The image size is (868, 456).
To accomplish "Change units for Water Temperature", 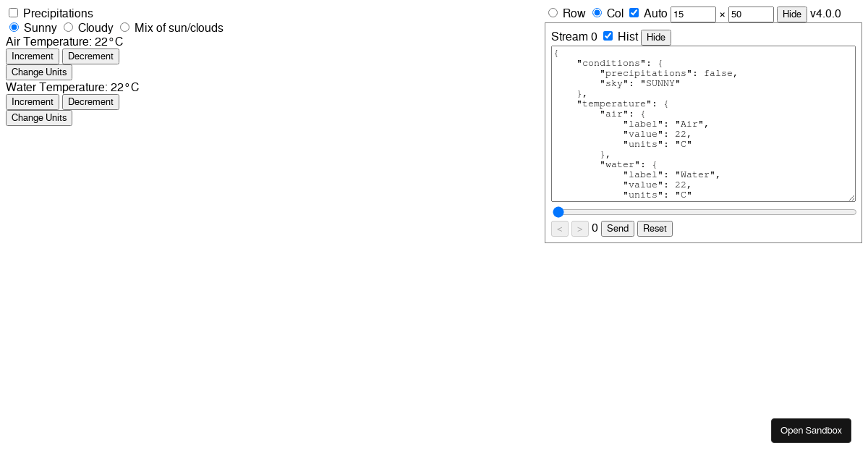I will [x=38, y=117].
